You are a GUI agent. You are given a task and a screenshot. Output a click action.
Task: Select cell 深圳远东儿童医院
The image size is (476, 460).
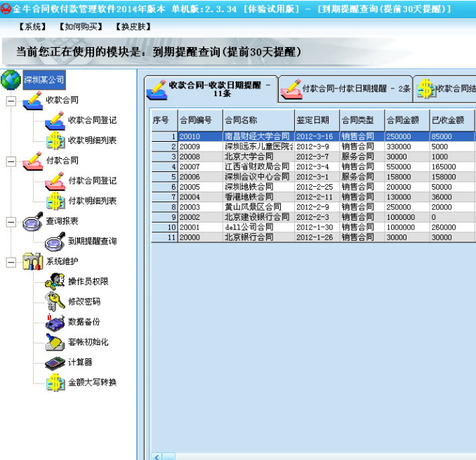pos(258,147)
